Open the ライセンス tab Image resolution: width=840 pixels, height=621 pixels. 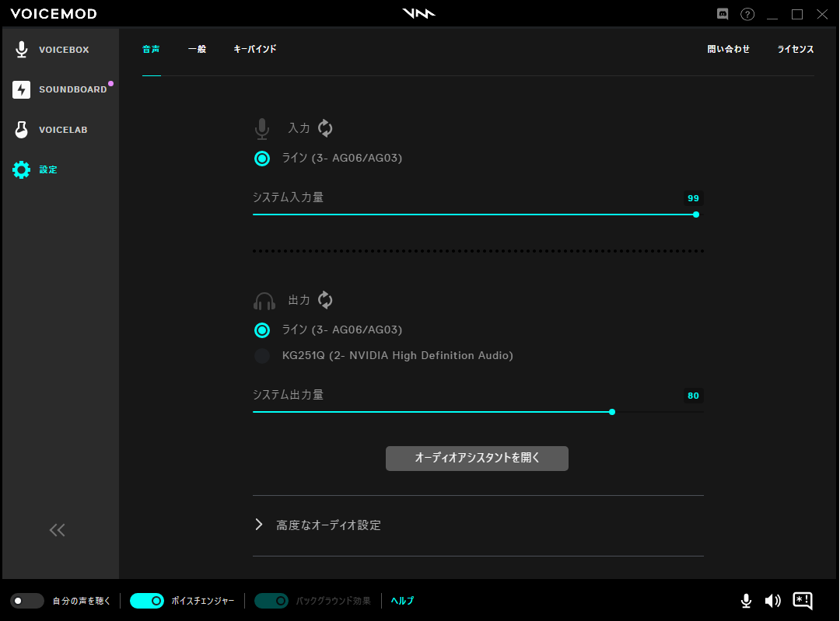click(x=796, y=49)
